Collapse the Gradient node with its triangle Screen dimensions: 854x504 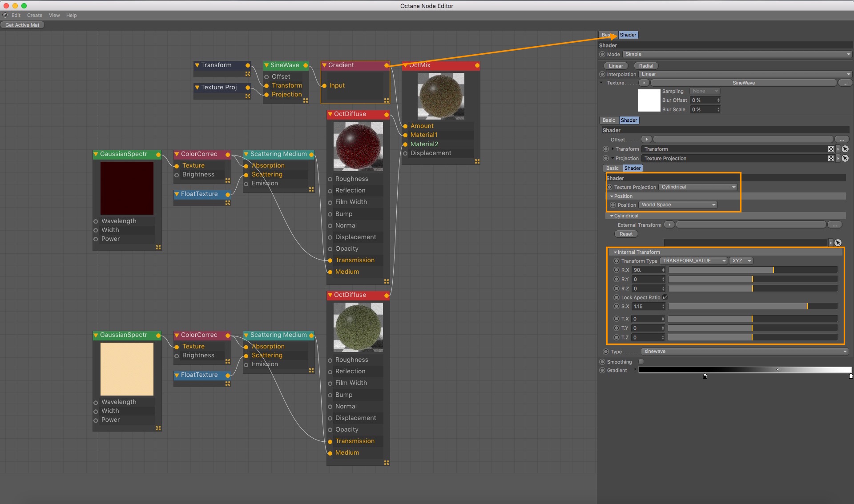pyautogui.click(x=324, y=65)
